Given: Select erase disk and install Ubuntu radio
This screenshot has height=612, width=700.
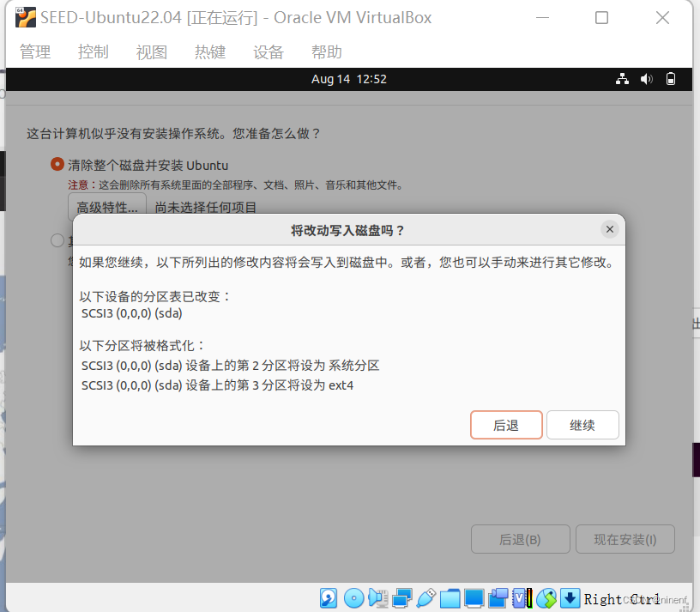Looking at the screenshot, I should click(57, 165).
